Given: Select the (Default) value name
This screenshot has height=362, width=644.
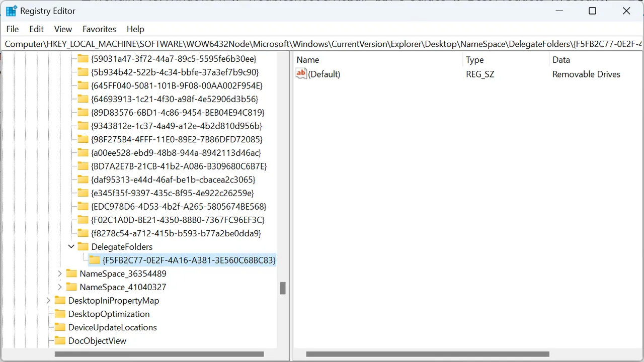Looking at the screenshot, I should (x=324, y=74).
